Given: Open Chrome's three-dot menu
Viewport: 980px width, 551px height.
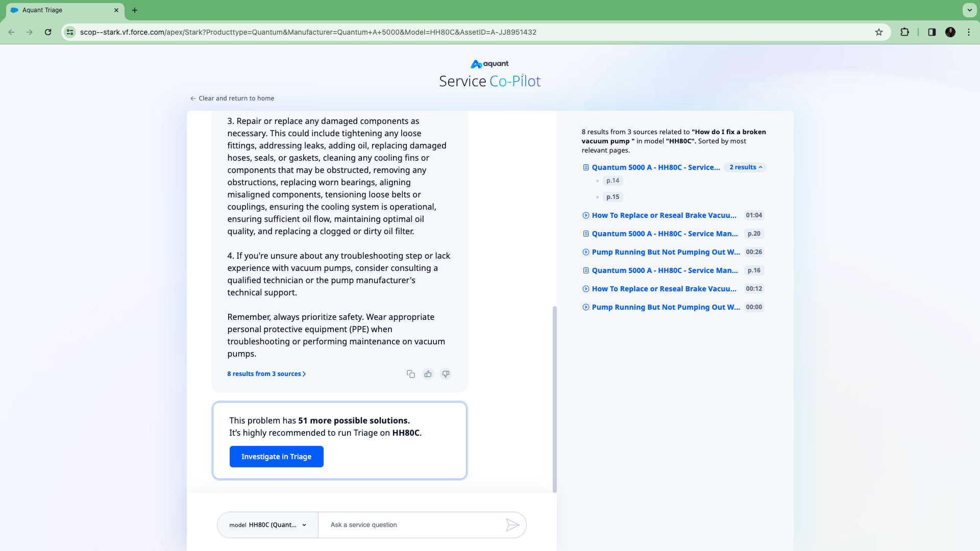Looking at the screenshot, I should click(x=969, y=32).
